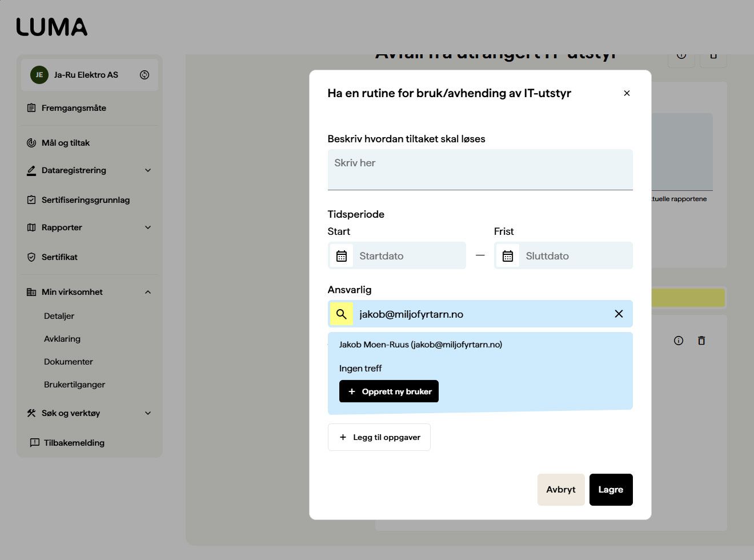Close the IT-utstyr routine dialog

point(627,93)
